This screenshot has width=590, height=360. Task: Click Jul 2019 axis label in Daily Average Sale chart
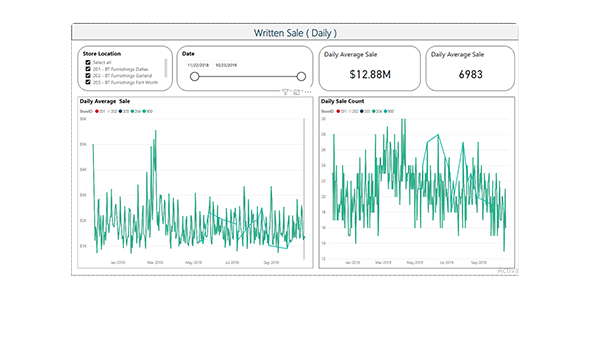pyautogui.click(x=232, y=263)
